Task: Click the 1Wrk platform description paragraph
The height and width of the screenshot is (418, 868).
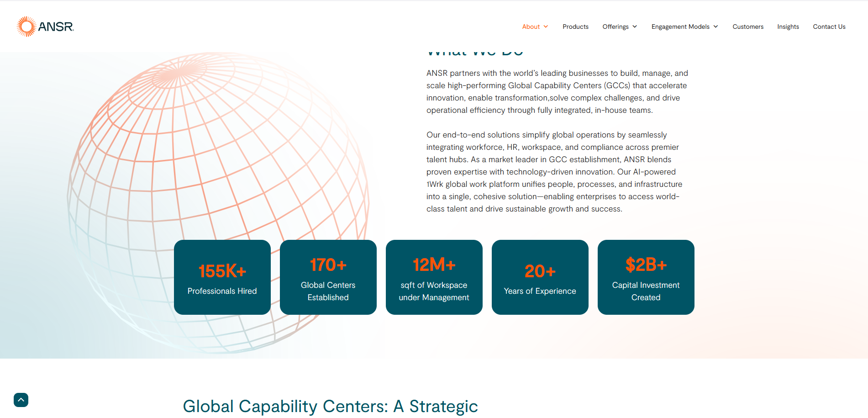Action: click(x=554, y=172)
